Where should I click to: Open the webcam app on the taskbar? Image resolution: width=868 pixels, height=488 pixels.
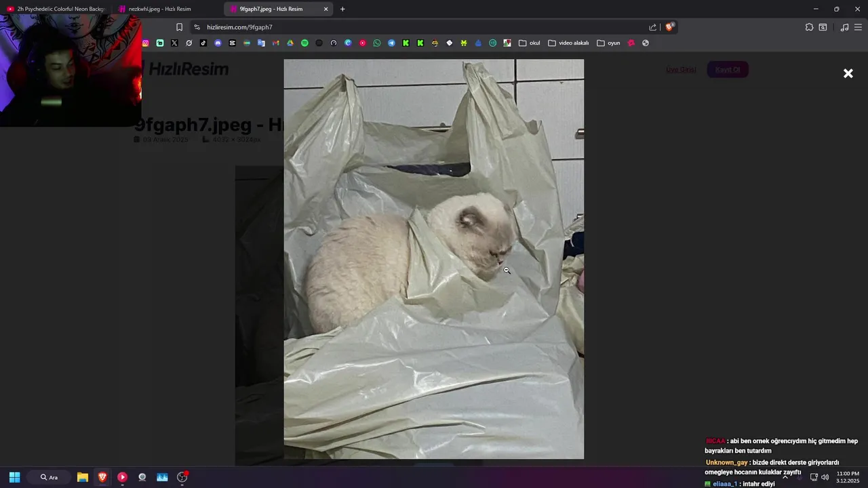point(142,477)
